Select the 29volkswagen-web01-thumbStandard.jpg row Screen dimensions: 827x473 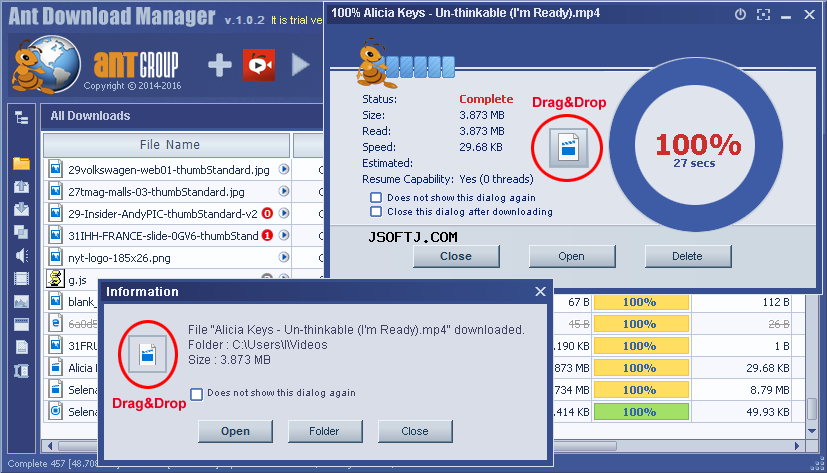pyautogui.click(x=169, y=170)
